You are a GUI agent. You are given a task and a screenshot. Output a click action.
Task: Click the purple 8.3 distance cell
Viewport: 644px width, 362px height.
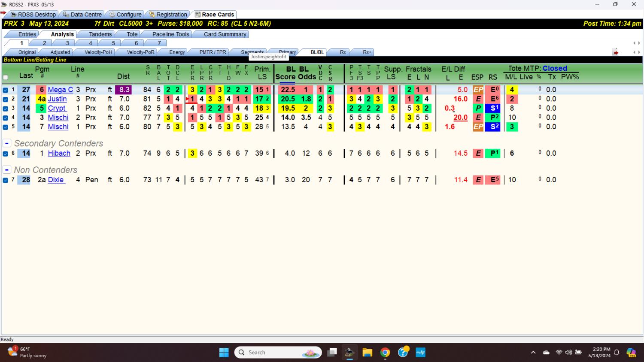pyautogui.click(x=124, y=90)
